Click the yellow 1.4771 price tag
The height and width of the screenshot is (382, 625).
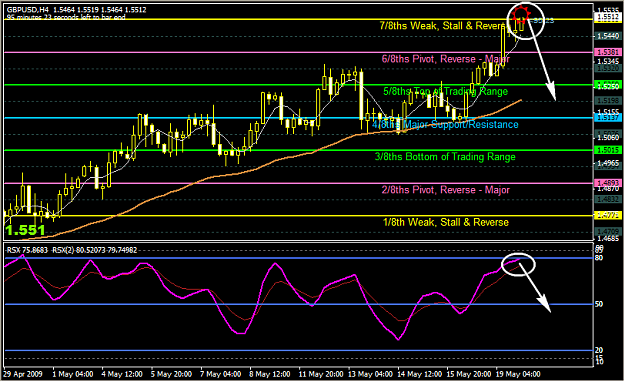point(607,216)
